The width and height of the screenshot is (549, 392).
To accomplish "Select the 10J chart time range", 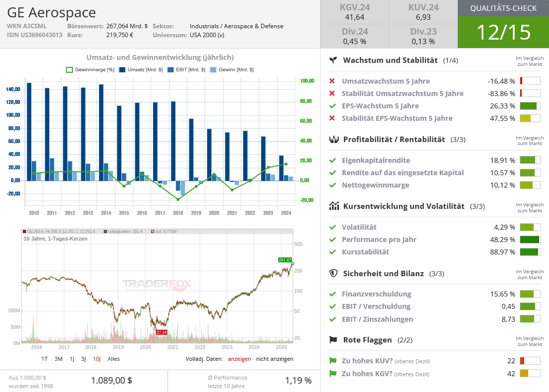I will tap(97, 359).
